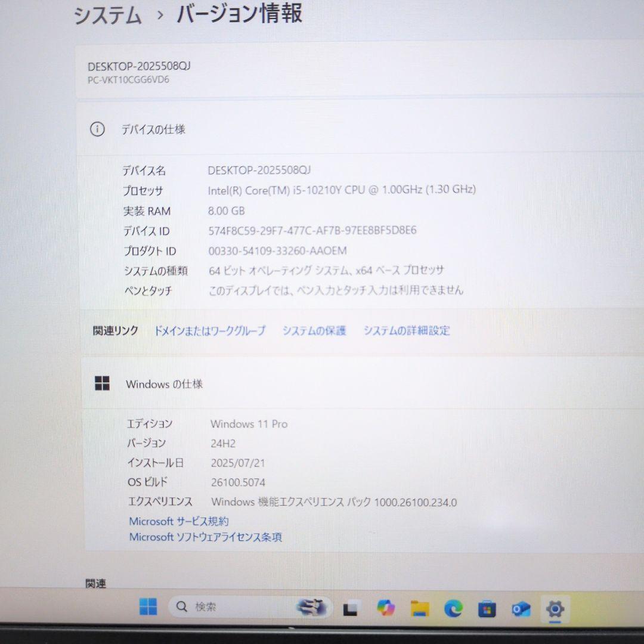Click the info icon beside デバイスの仕様
This screenshot has width=644, height=644.
[98, 129]
